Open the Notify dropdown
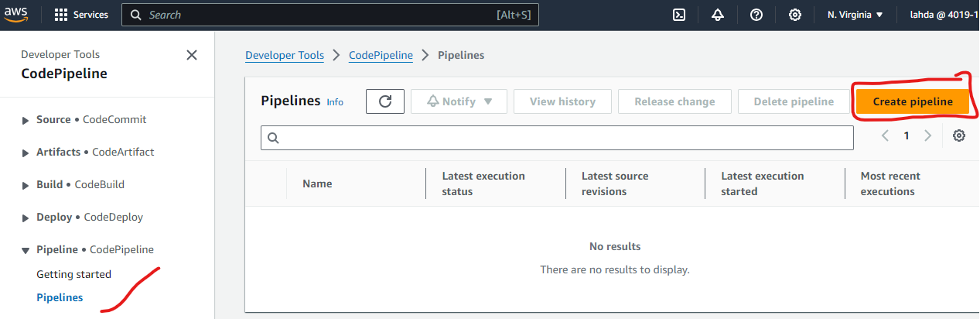This screenshot has width=980, height=319. [x=459, y=101]
